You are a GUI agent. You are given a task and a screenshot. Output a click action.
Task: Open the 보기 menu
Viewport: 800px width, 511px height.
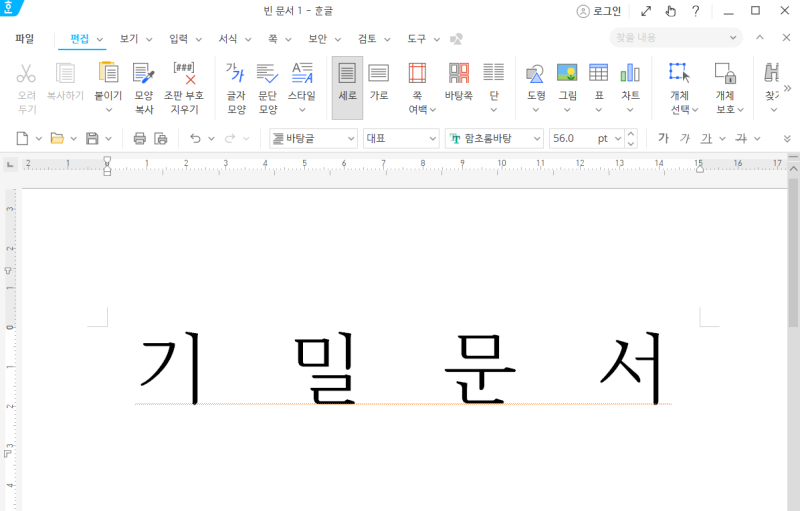(x=129, y=39)
